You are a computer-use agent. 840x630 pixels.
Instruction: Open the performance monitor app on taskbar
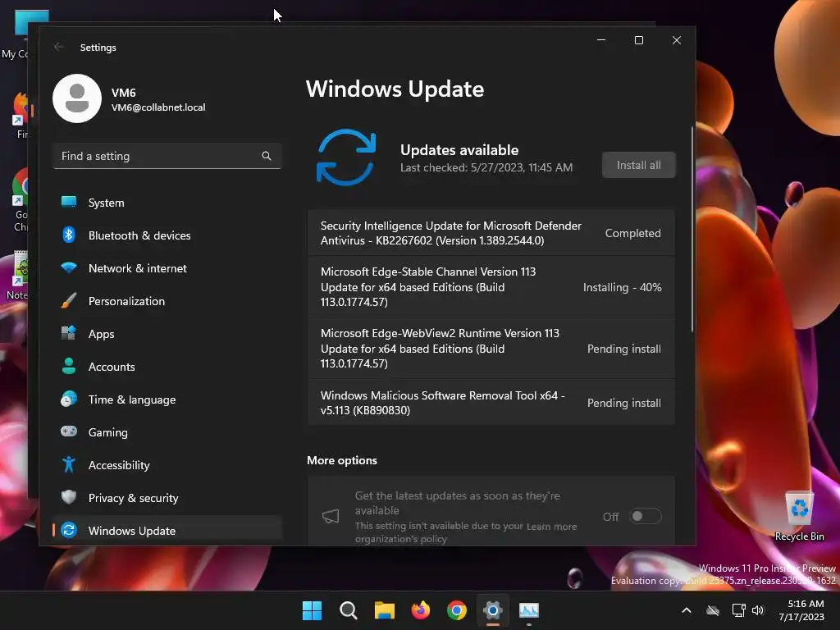coord(529,610)
